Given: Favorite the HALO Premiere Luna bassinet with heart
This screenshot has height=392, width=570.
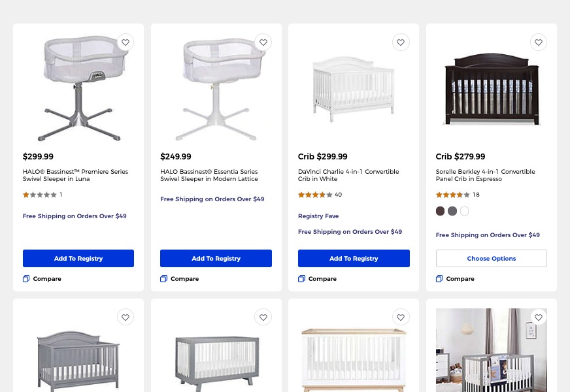Looking at the screenshot, I should click(126, 42).
